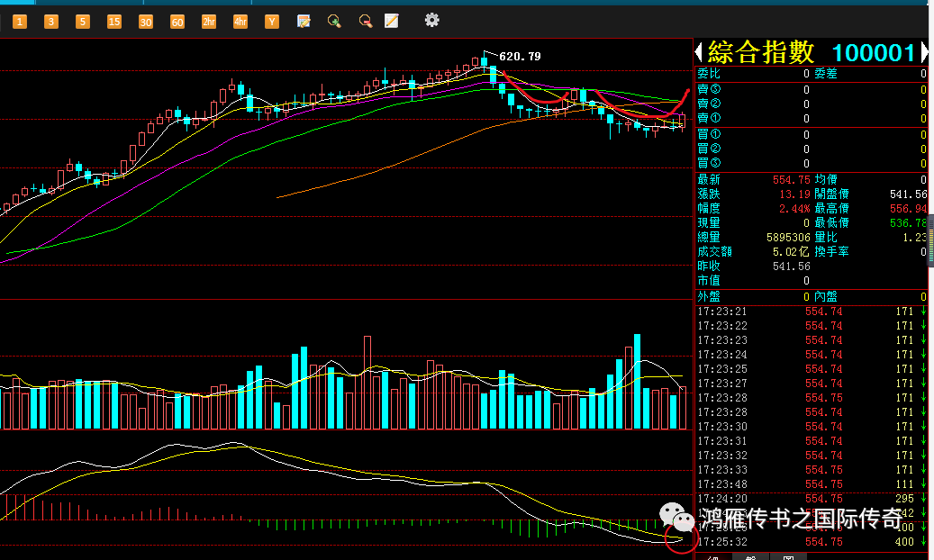Click the 昨收 value 541.56
Image resolution: width=934 pixels, height=560 pixels.
[791, 266]
